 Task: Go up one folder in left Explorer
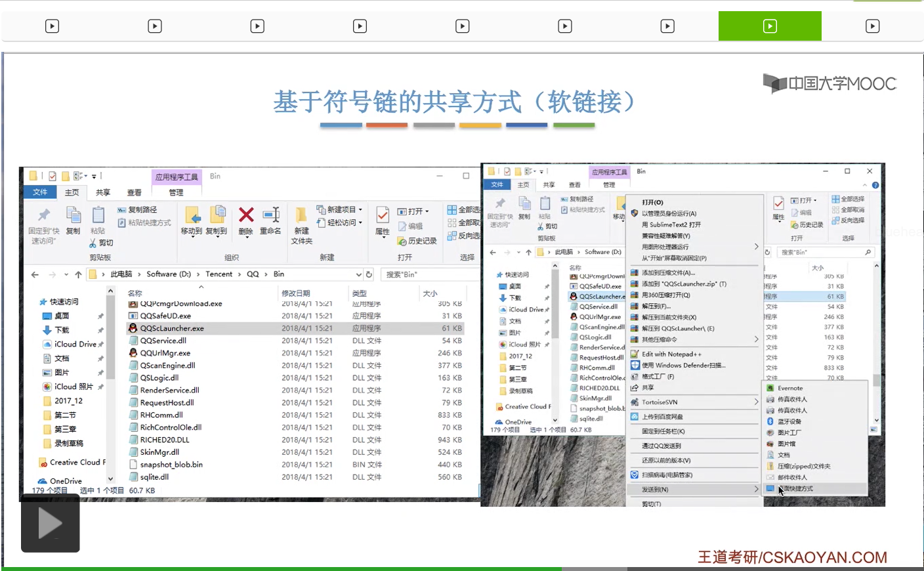tap(78, 274)
